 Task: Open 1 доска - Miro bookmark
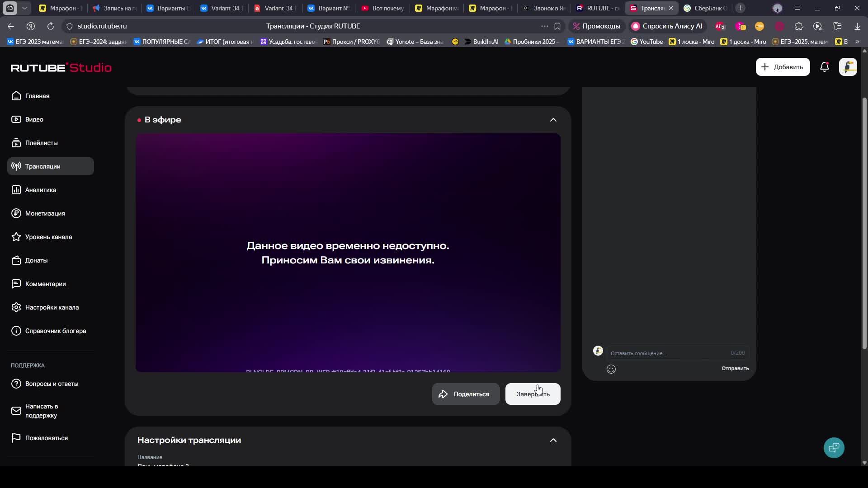pos(743,42)
